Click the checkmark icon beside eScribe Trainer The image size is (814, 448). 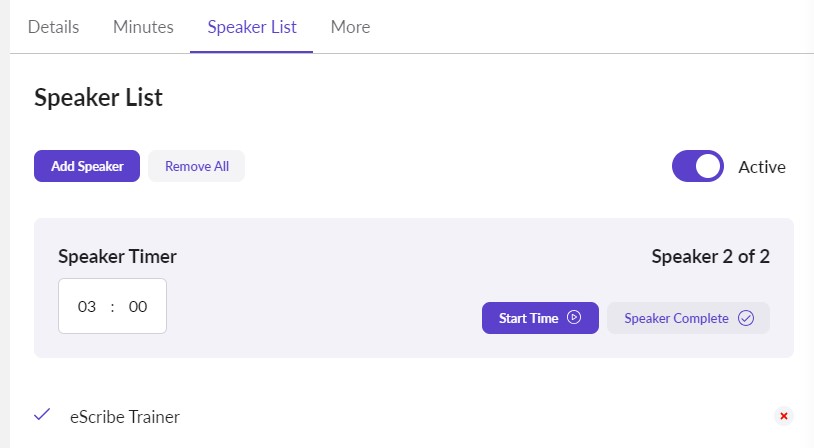[42, 415]
